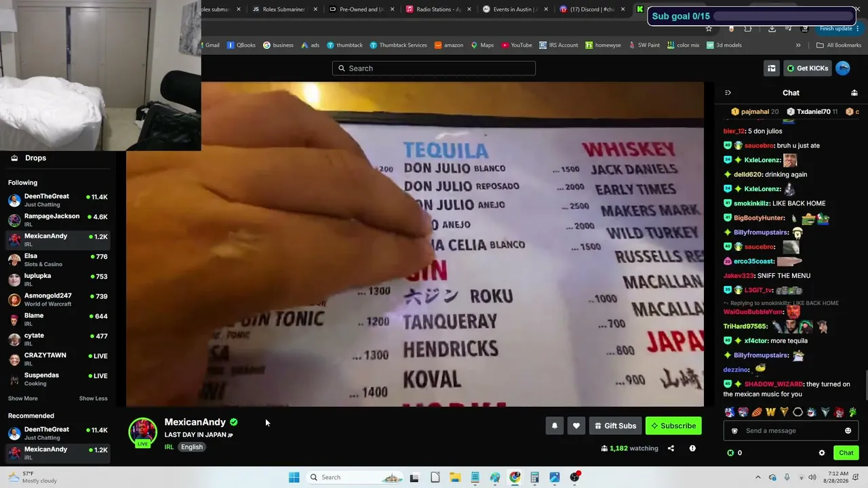Open Chrome from the taskbar
The image size is (868, 488).
click(515, 477)
